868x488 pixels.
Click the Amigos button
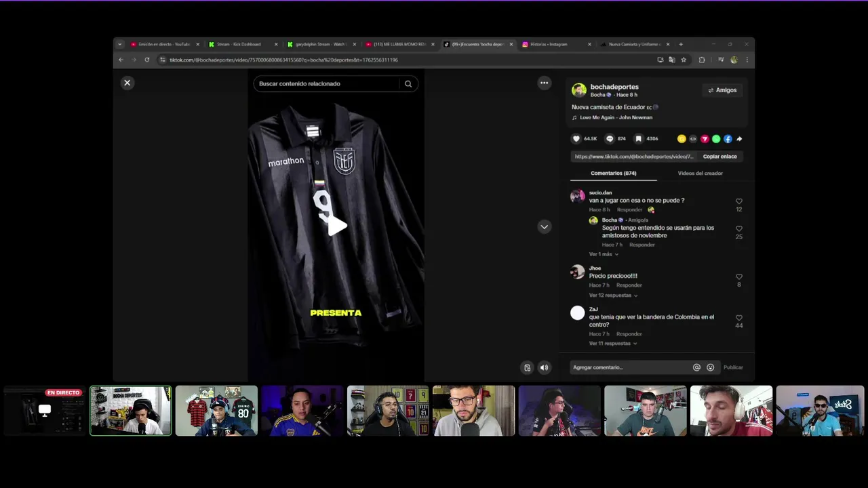722,90
